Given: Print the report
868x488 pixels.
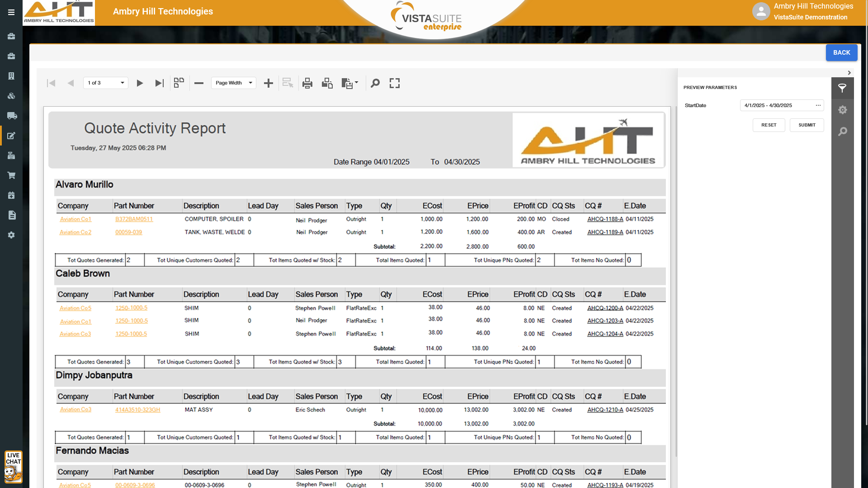Looking at the screenshot, I should 307,83.
